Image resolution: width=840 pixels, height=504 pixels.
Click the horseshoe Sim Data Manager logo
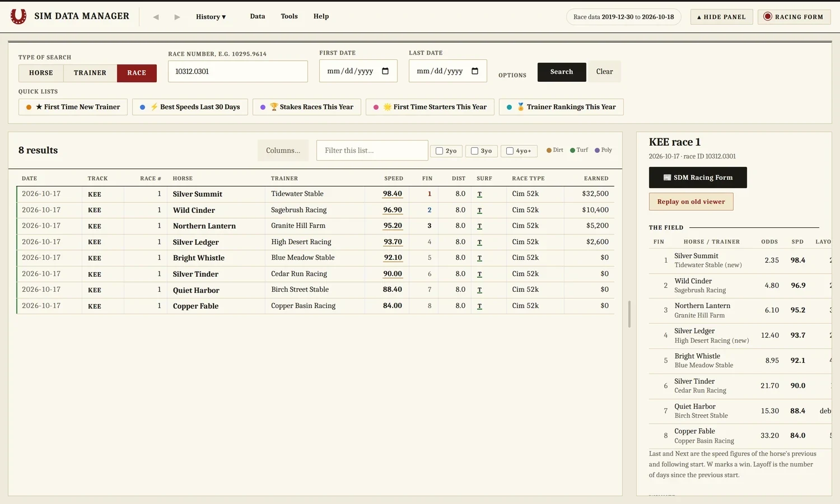18,16
